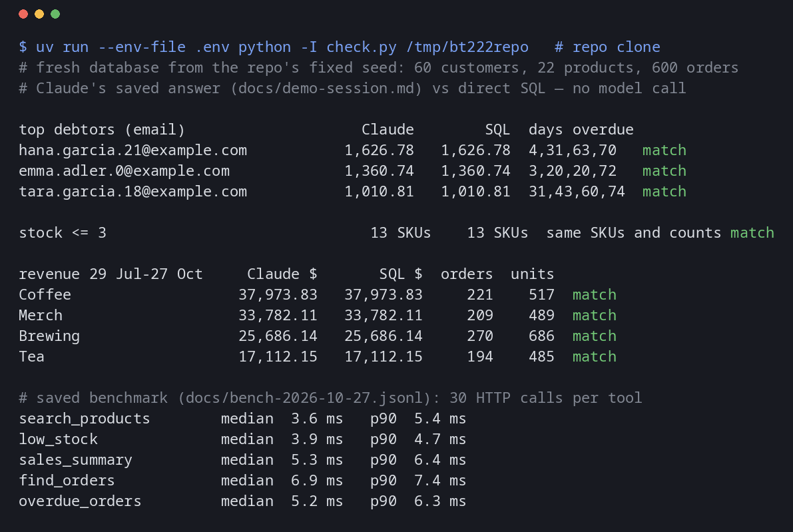Click 'match' on the Coffee row
Image resolution: width=793 pixels, height=532 pixels.
594,296
